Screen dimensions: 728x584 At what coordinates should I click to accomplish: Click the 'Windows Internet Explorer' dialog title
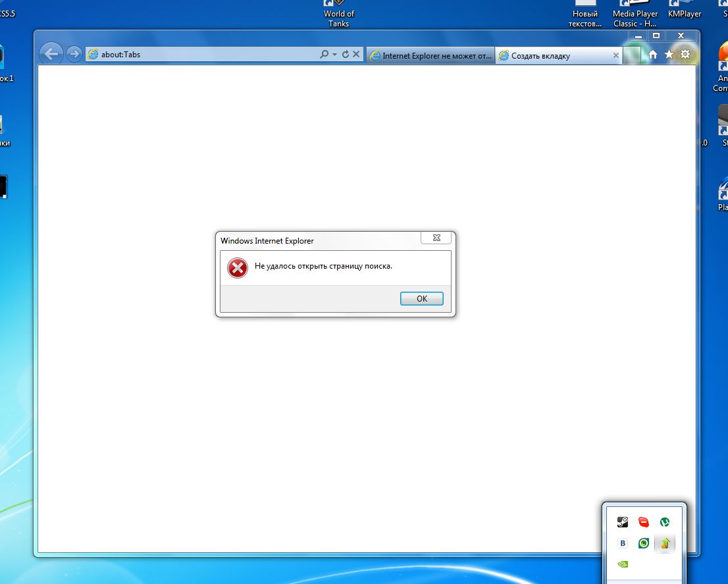click(x=267, y=240)
